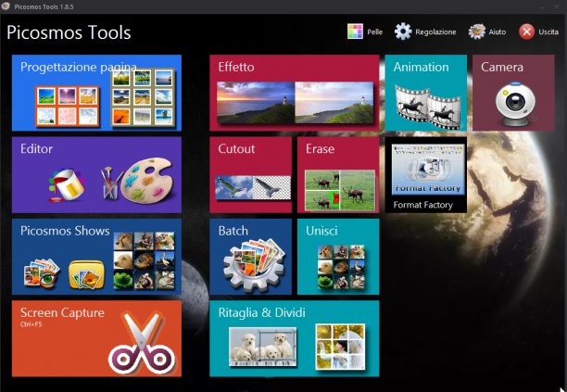567x392 pixels.
Task: Open the Camera webcam icon
Action: pos(515,104)
